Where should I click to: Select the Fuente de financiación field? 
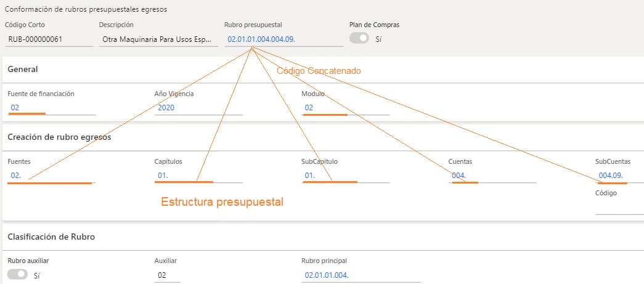[52, 108]
